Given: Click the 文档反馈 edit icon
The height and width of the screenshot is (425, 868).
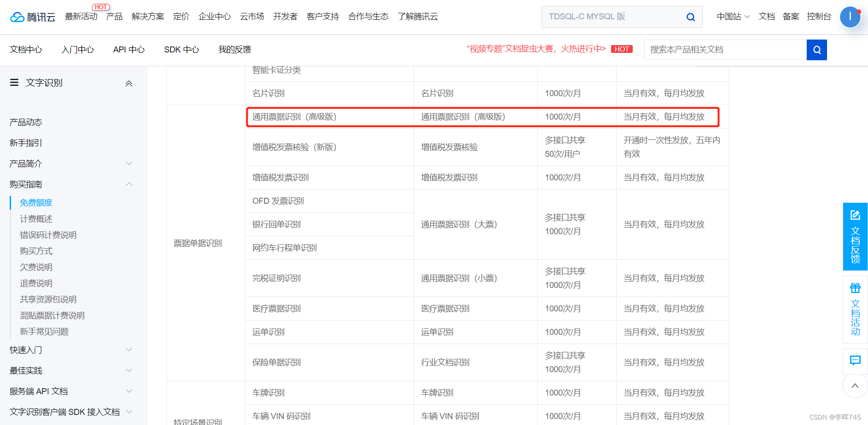Looking at the screenshot, I should (855, 215).
